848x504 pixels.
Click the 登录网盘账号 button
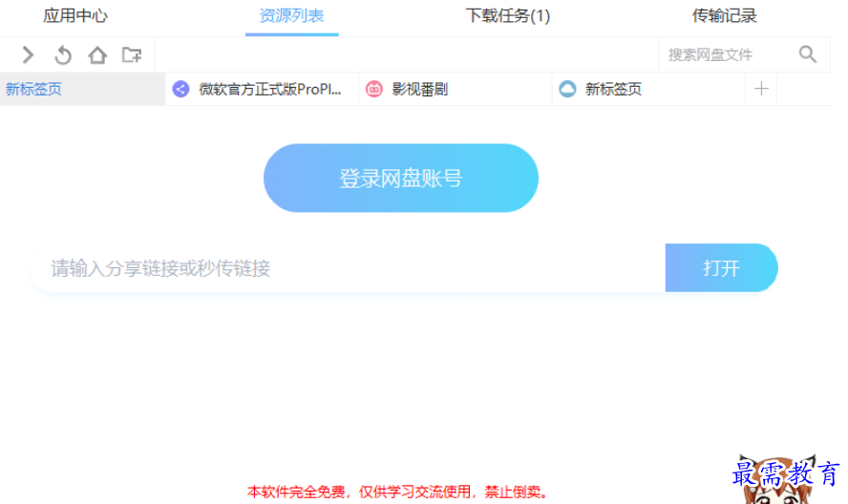[401, 178]
